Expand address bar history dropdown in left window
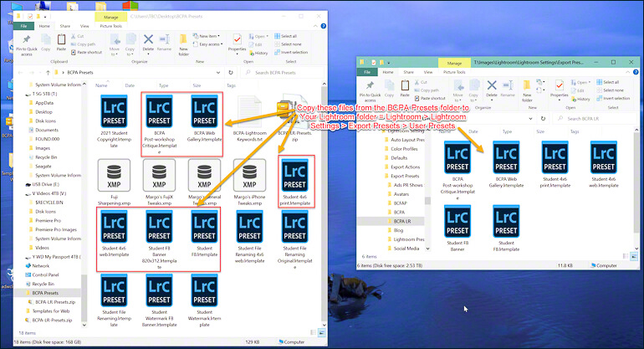Screen dimensions: 644x349 [x=218, y=72]
